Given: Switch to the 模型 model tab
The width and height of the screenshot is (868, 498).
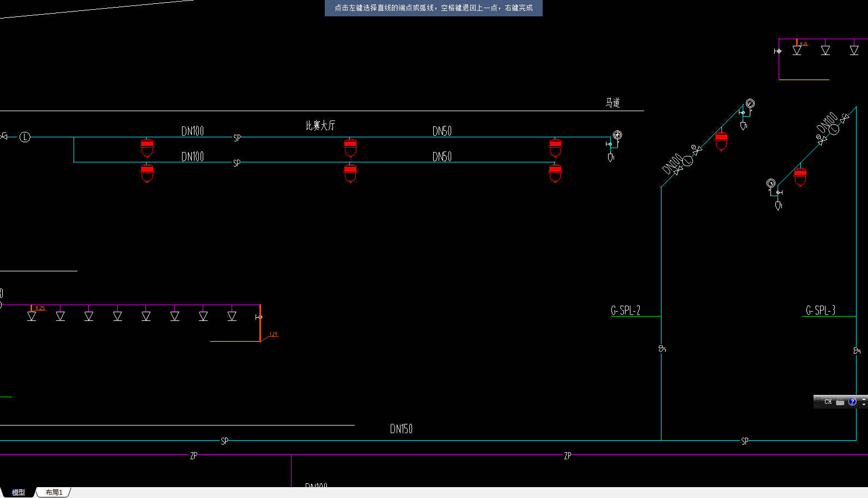Looking at the screenshot, I should click(x=18, y=492).
